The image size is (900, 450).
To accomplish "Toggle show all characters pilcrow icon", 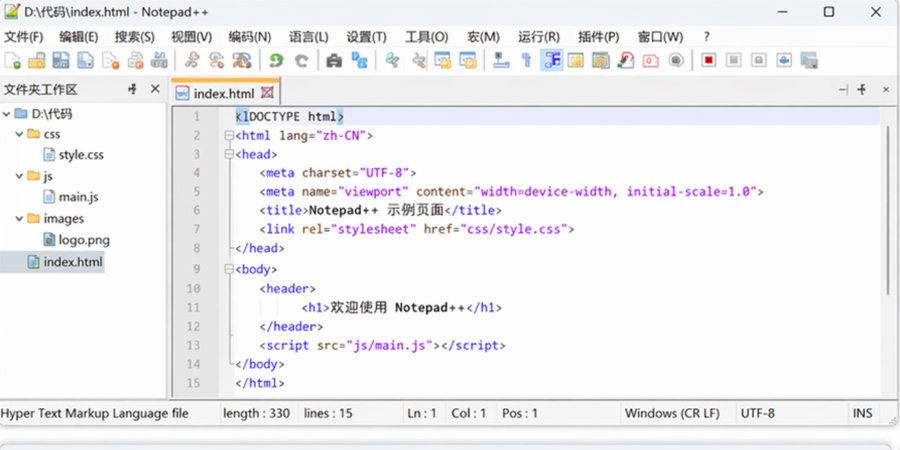I will (526, 60).
